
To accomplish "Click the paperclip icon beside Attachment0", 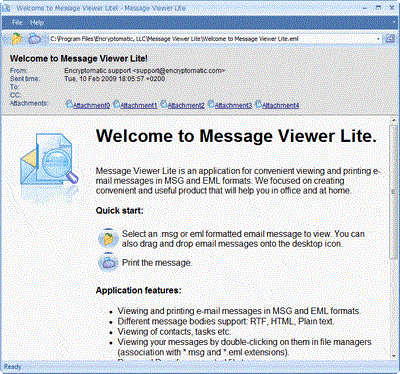I will [69, 104].
